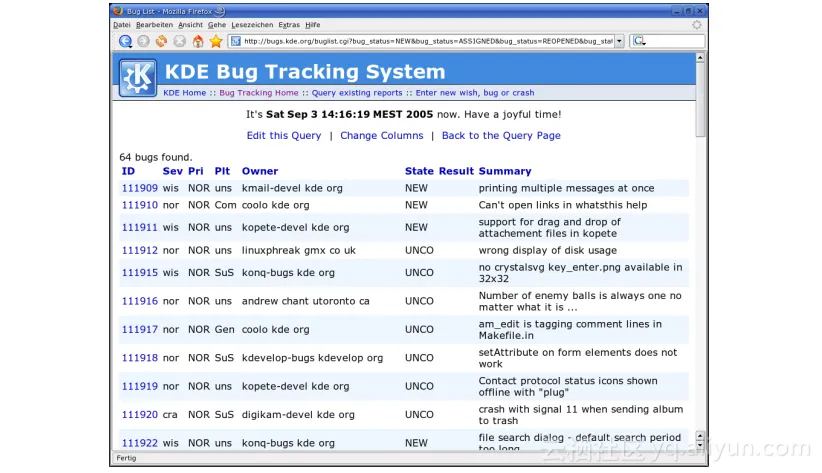Viewport: 822px width, 473px height.
Task: Open bug 111916 link
Action: coord(139,301)
